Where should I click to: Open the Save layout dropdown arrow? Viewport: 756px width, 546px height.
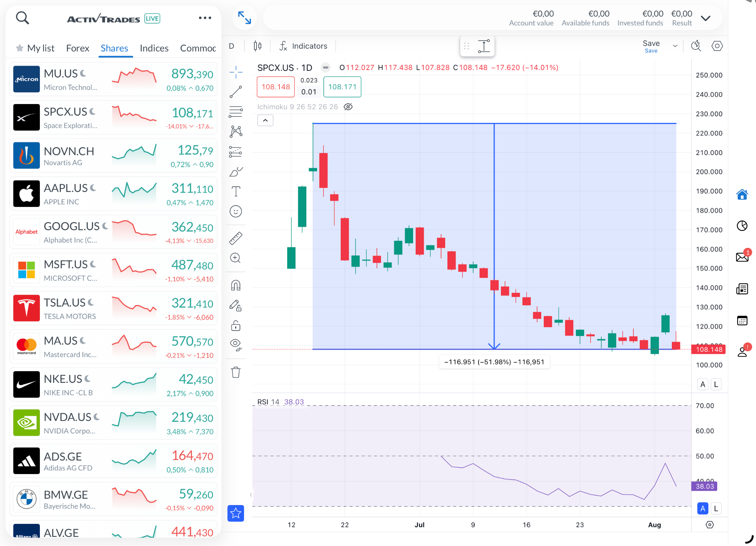click(x=675, y=46)
